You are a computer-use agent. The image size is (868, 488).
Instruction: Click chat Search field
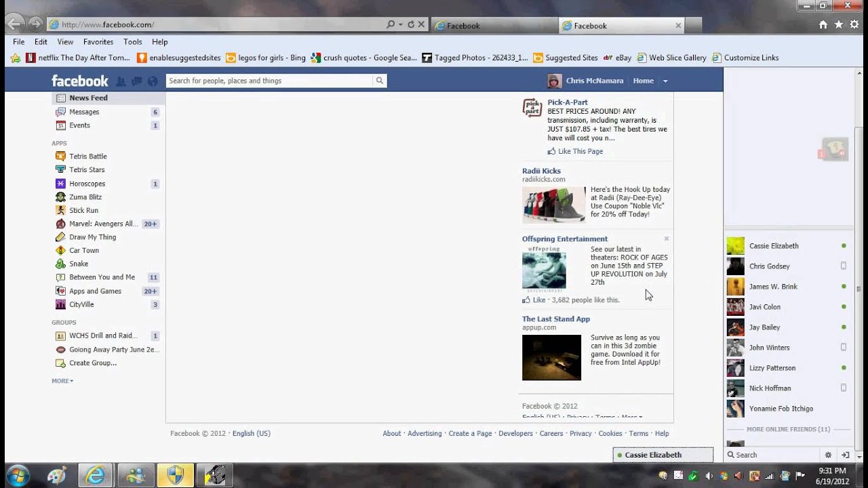tap(773, 455)
